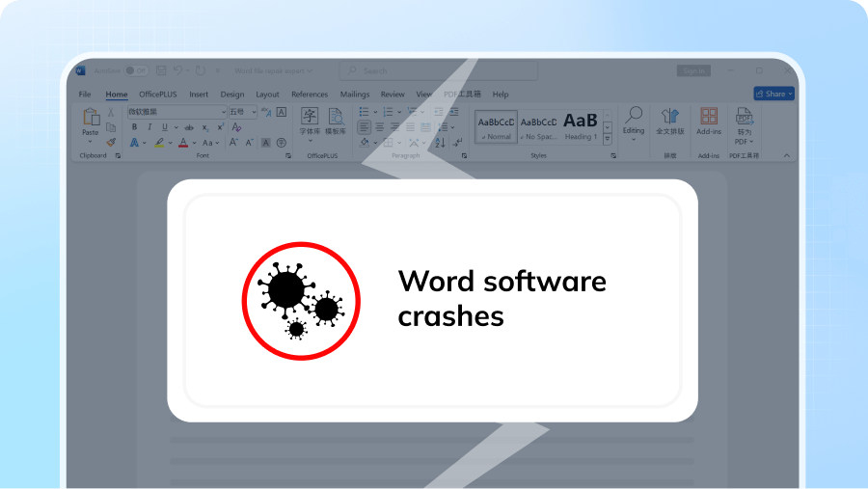Apply the yellow text highlight color
Screen dimensions: 868x489
(x=159, y=143)
